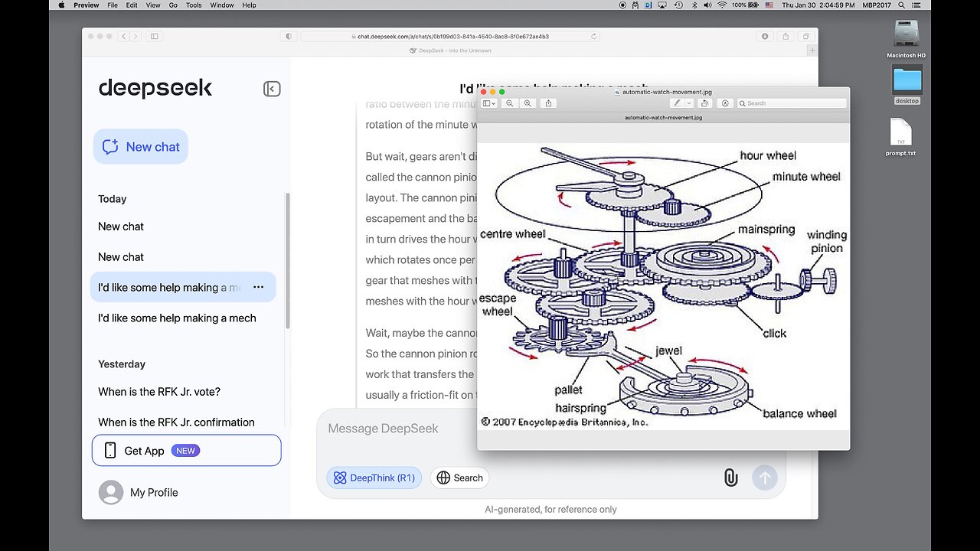The height and width of the screenshot is (551, 980).
Task: Show Safari's sidebar
Action: pos(154,36)
